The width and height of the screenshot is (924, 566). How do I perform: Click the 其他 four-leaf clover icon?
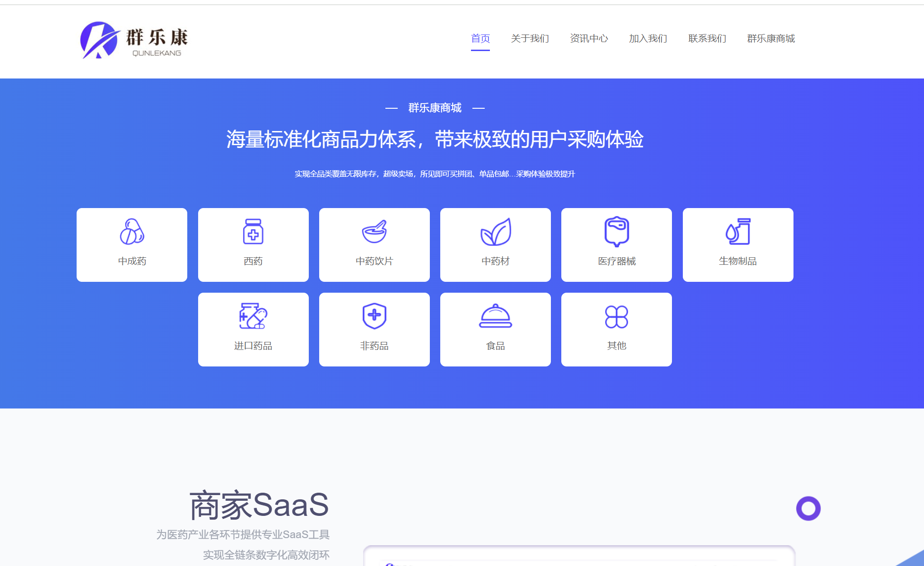[617, 316]
